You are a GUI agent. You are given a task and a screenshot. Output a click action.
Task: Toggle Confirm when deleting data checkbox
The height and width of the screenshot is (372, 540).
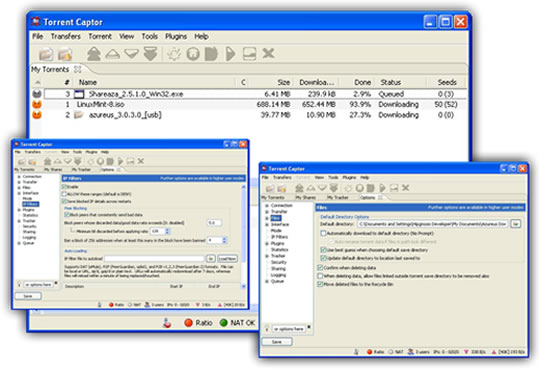tap(320, 268)
